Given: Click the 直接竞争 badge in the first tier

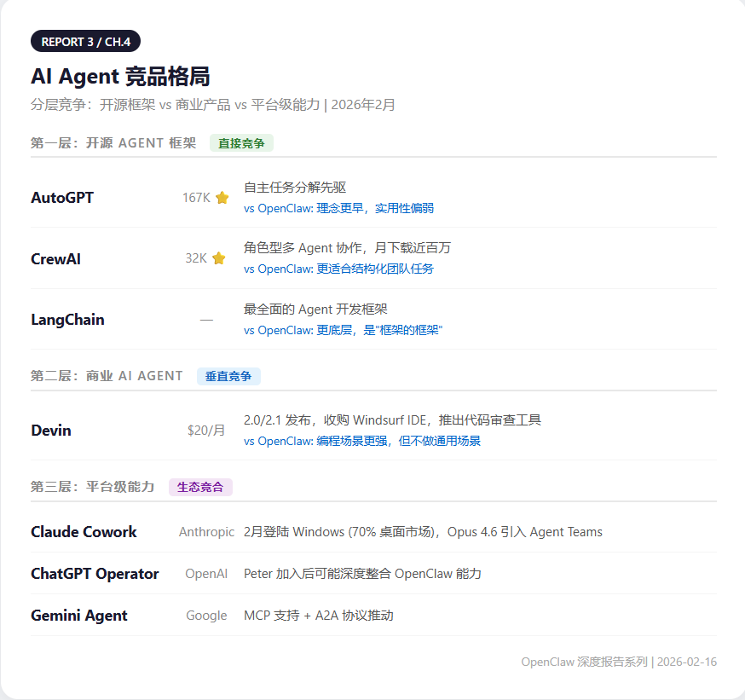Looking at the screenshot, I should (x=241, y=143).
